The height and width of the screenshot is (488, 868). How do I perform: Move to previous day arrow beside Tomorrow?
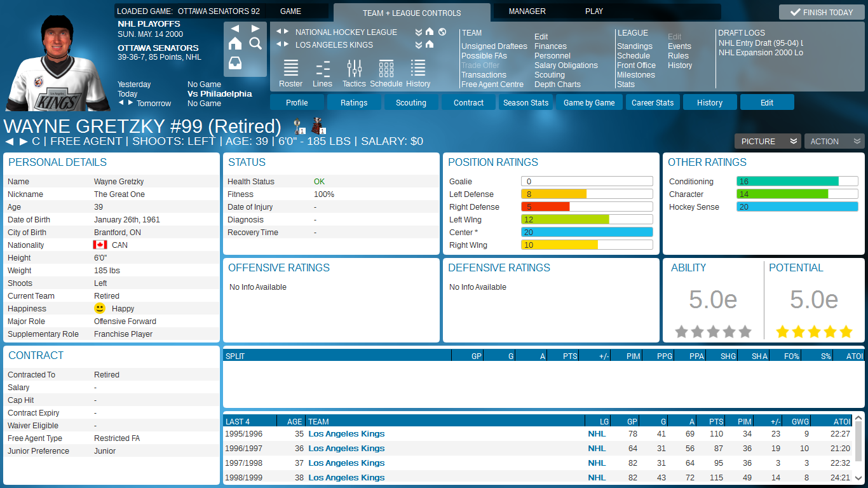point(122,102)
